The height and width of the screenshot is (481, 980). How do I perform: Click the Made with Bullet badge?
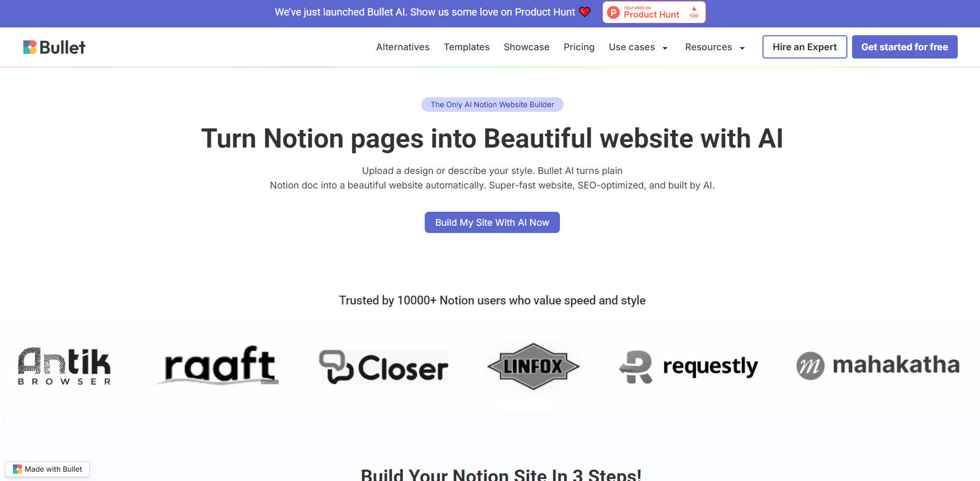click(x=48, y=469)
